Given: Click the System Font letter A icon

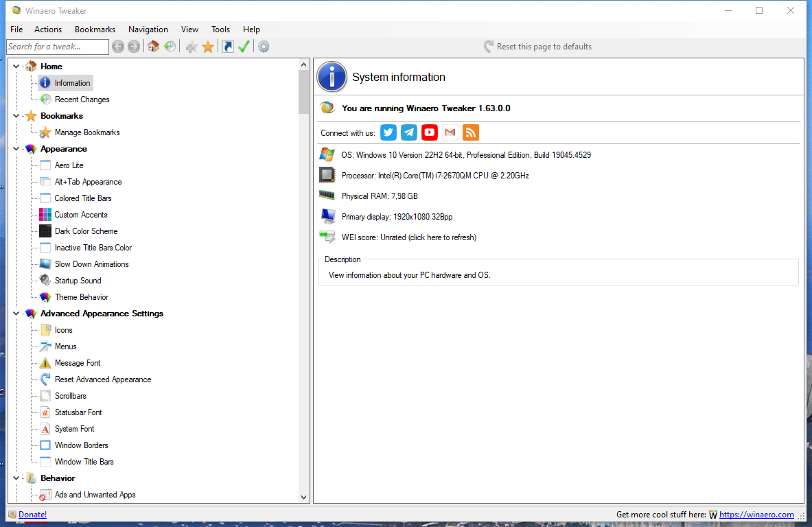Looking at the screenshot, I should [45, 429].
